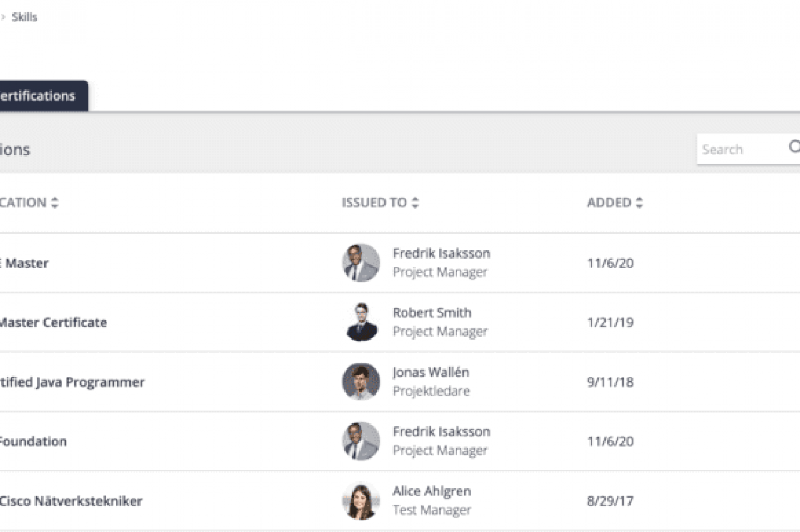Select the Cisco Nätverkstekniker certification
Image resolution: width=800 pixels, height=532 pixels.
point(71,501)
